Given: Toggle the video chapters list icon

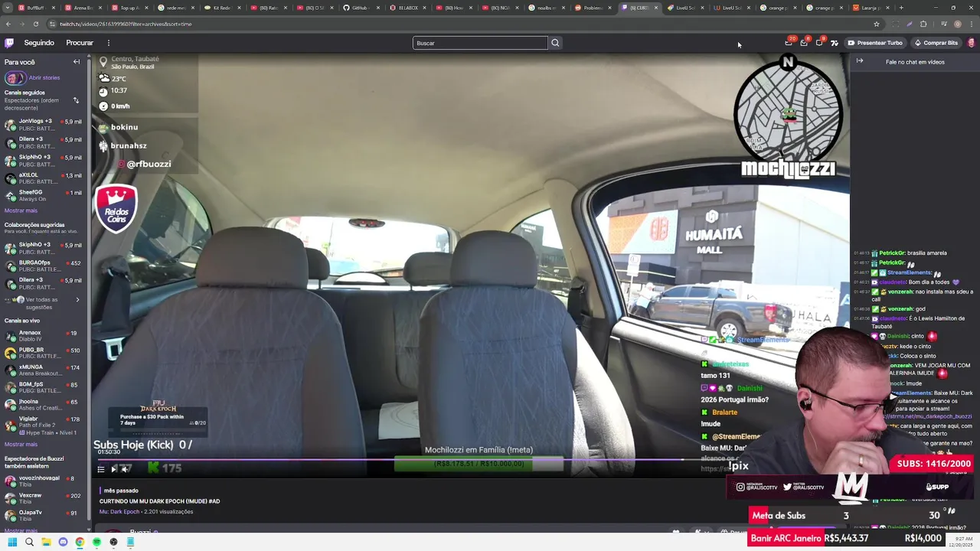Looking at the screenshot, I should (x=101, y=469).
